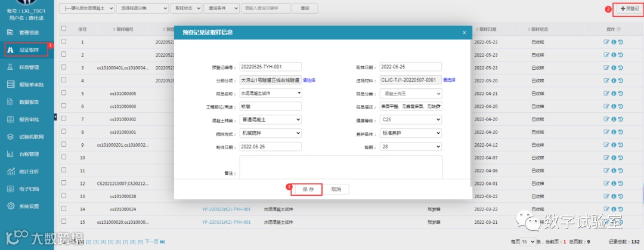Click edit icon for 2022-04-01 row
Viewport: 644px width, 250px height.
tap(606, 183)
